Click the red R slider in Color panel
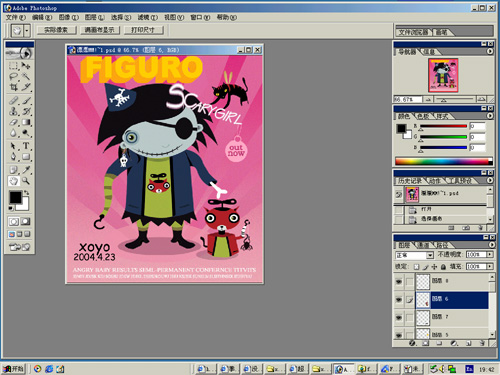The width and height of the screenshot is (500, 375). [x=443, y=126]
